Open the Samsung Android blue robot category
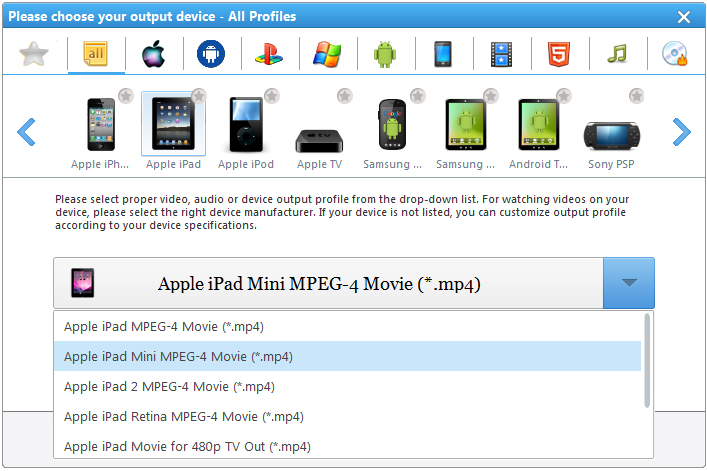The width and height of the screenshot is (707, 471). point(211,54)
